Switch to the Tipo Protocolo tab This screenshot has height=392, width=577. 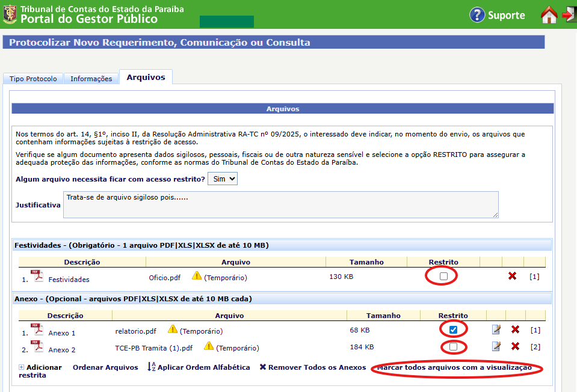(33, 79)
